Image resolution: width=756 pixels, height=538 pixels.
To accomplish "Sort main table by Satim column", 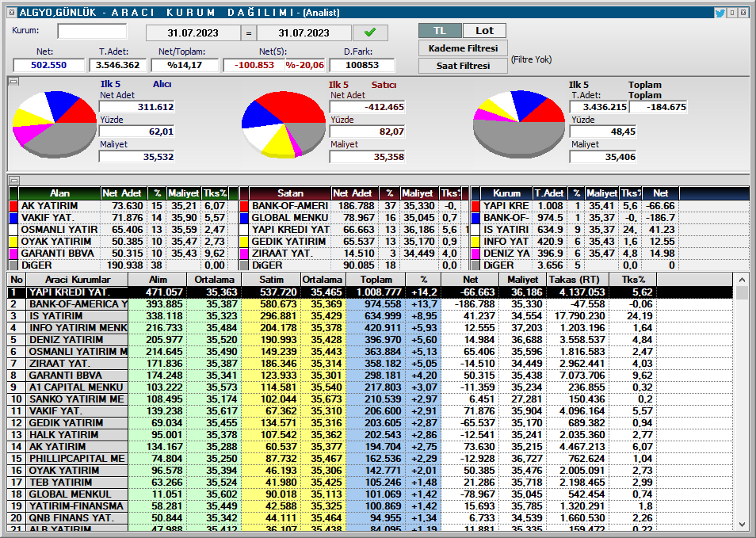I will (271, 280).
